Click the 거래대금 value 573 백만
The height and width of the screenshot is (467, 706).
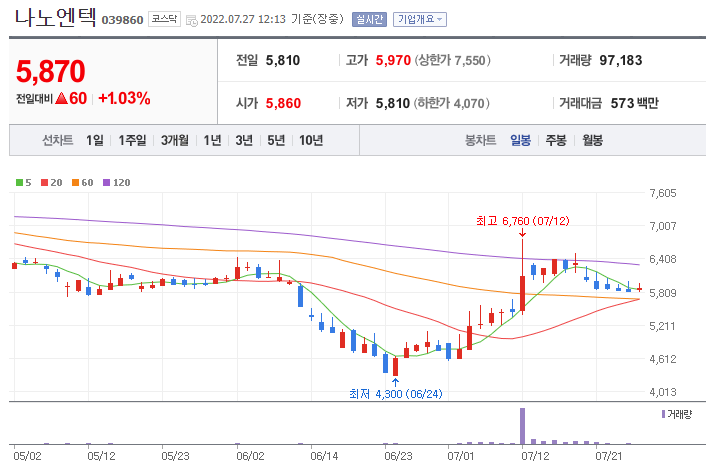[x=634, y=104]
